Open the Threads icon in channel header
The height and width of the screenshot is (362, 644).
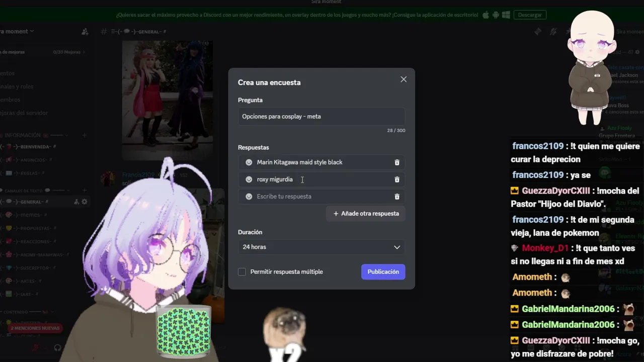point(538,32)
